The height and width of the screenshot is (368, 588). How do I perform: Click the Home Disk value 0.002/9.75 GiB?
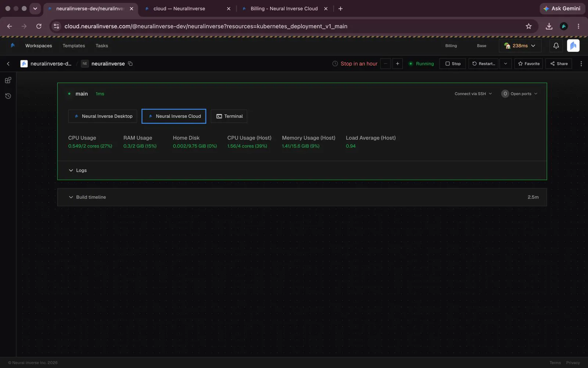point(195,146)
